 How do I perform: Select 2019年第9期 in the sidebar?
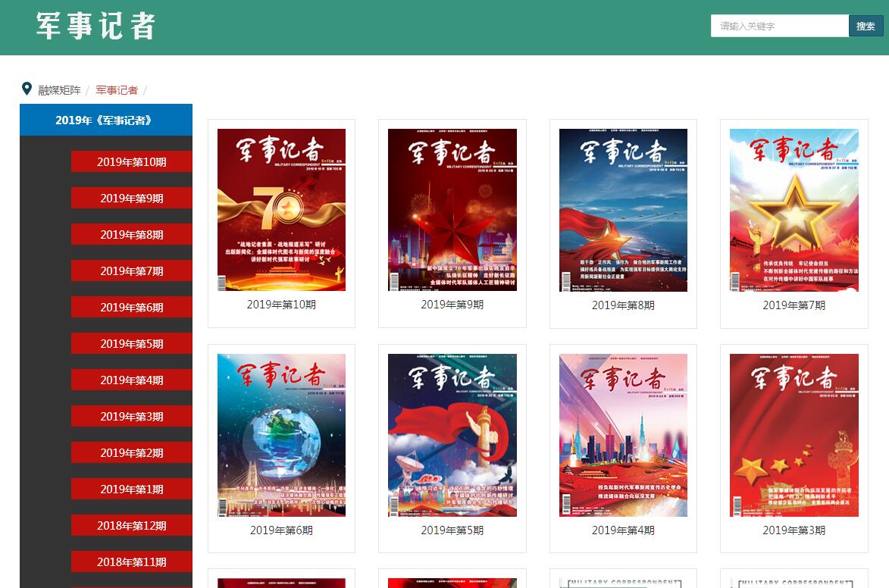click(x=131, y=199)
